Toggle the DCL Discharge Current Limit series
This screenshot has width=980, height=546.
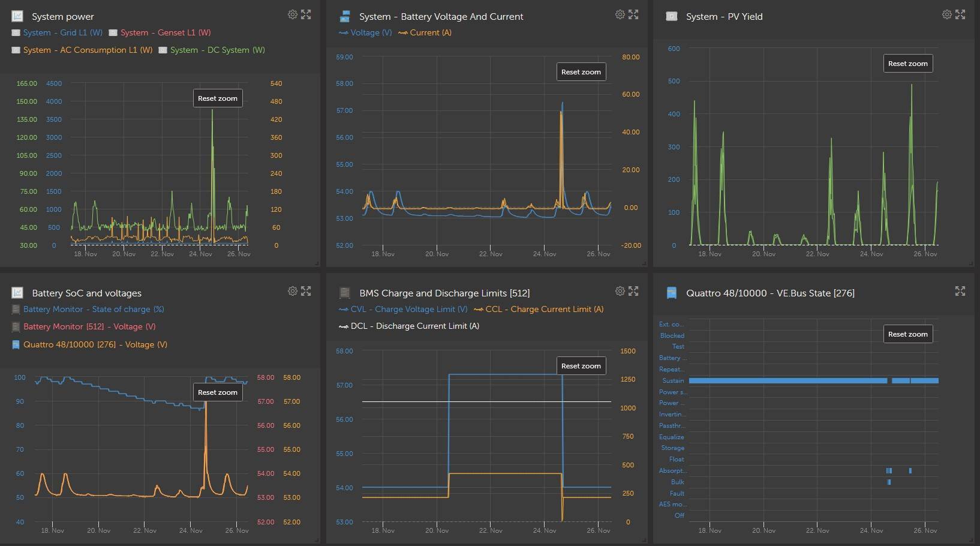tap(414, 326)
